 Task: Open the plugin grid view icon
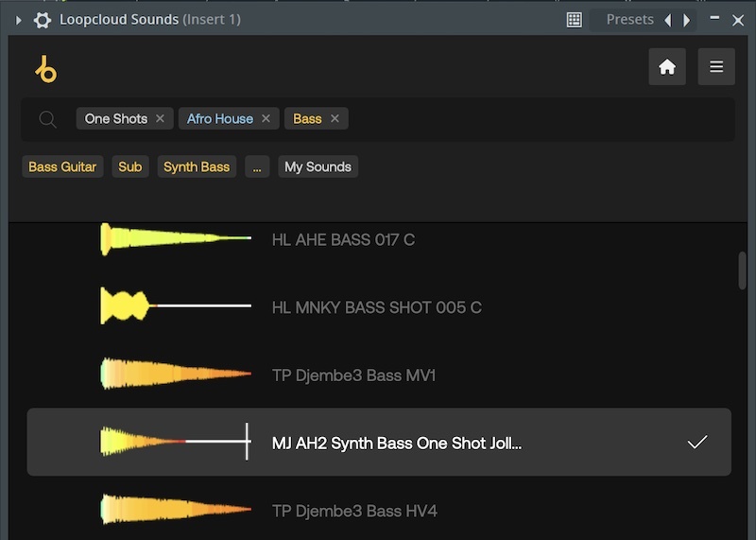pyautogui.click(x=574, y=19)
